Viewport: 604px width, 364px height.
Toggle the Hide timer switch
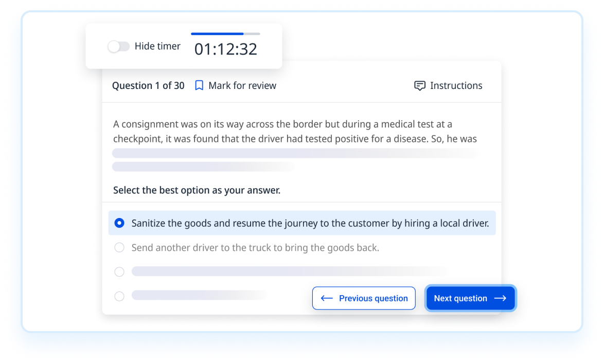click(118, 46)
